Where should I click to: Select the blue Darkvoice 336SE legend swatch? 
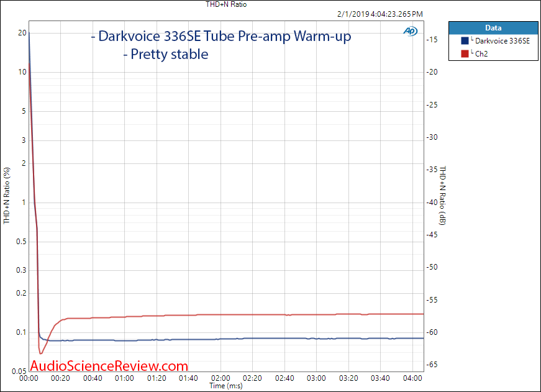465,41
